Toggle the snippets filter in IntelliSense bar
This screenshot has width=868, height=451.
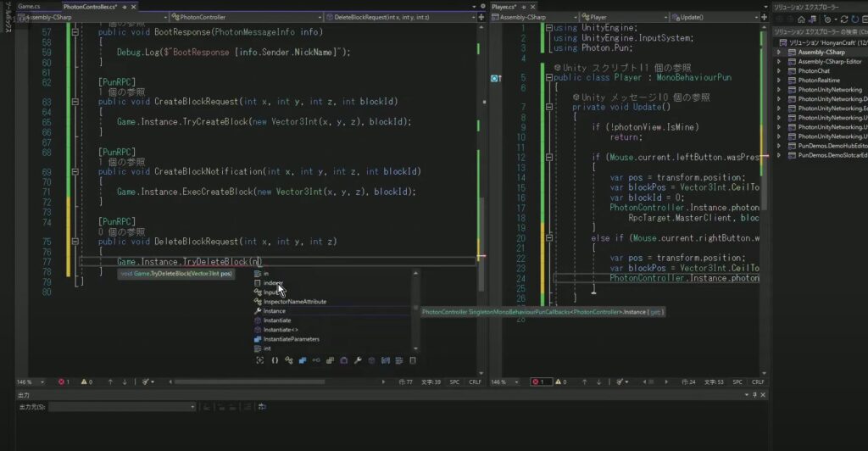point(413,360)
